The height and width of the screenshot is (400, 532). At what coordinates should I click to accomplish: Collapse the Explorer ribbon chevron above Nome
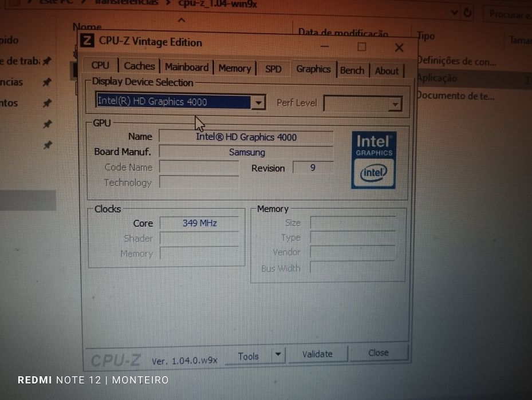pyautogui.click(x=182, y=20)
